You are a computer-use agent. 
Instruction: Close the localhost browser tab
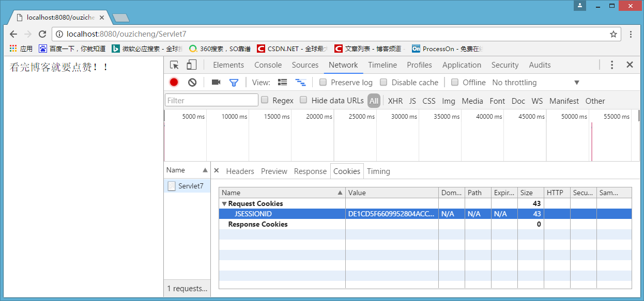102,17
